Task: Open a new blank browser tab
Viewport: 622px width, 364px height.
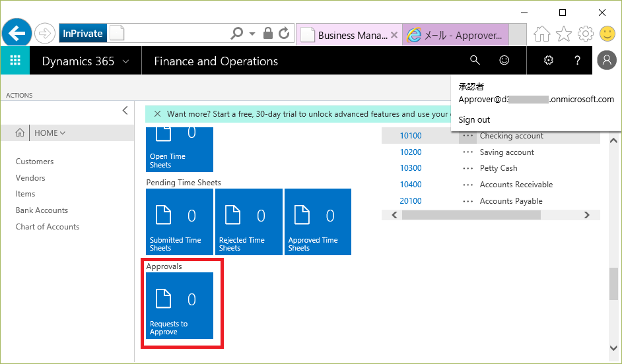Action: pyautogui.click(x=518, y=35)
